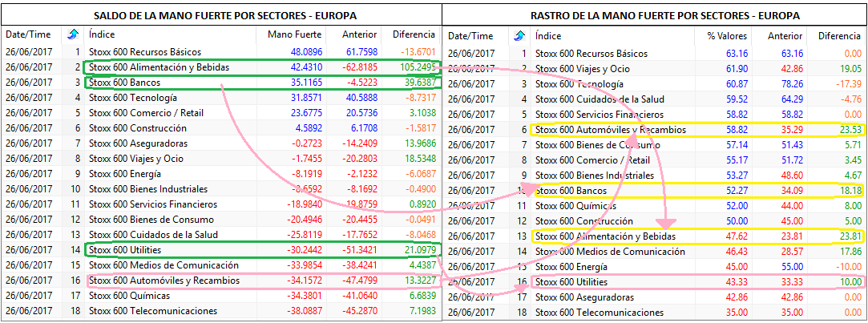
Task: Select Stoxx 600 Tecnología in the right table
Action: click(579, 84)
